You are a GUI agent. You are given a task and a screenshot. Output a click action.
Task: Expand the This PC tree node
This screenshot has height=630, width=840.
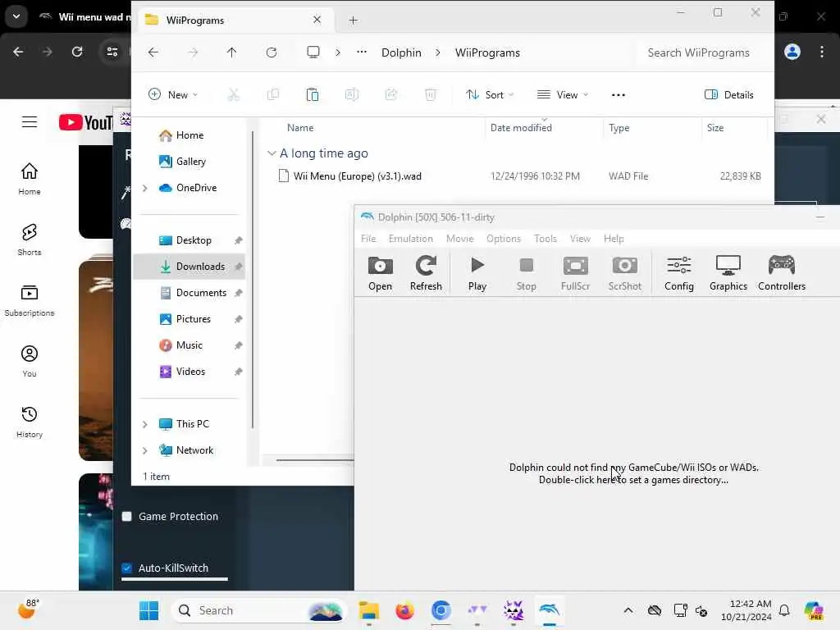[144, 424]
